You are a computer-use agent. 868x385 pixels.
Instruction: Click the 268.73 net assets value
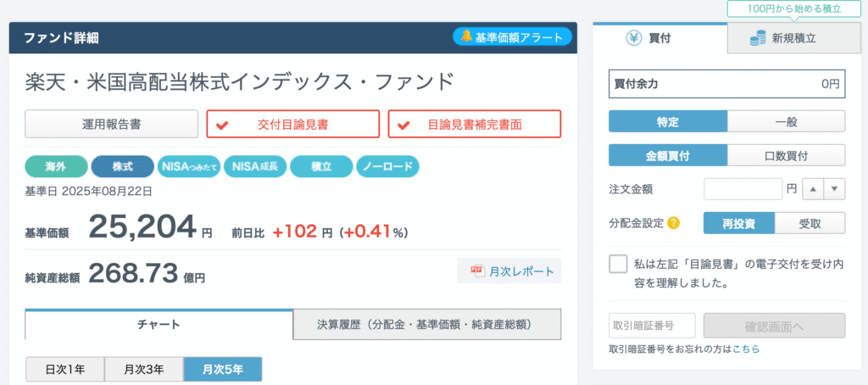[x=133, y=272]
